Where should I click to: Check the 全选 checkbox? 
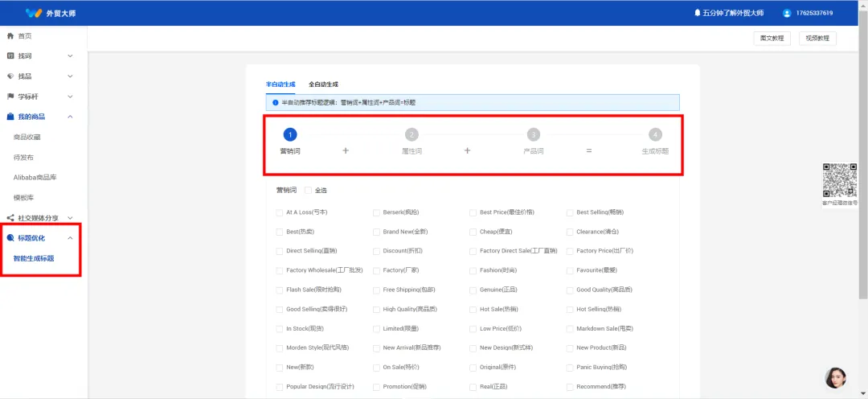click(x=309, y=190)
